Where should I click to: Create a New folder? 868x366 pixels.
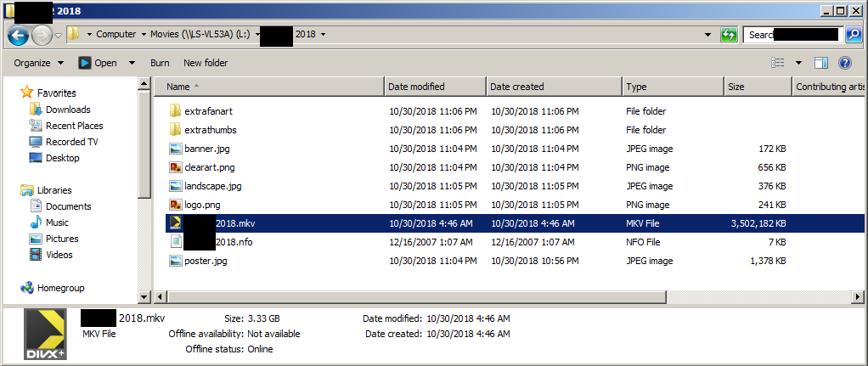click(206, 63)
